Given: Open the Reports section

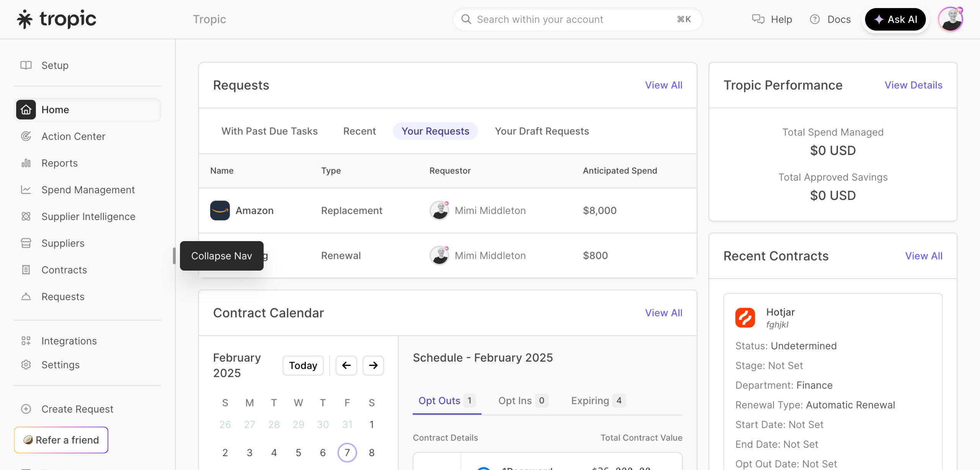Looking at the screenshot, I should [59, 163].
